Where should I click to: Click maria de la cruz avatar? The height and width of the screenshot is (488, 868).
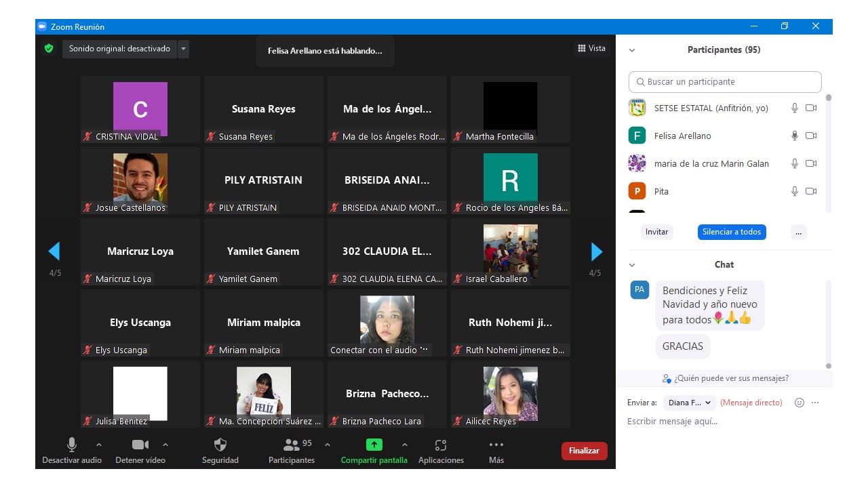637,163
